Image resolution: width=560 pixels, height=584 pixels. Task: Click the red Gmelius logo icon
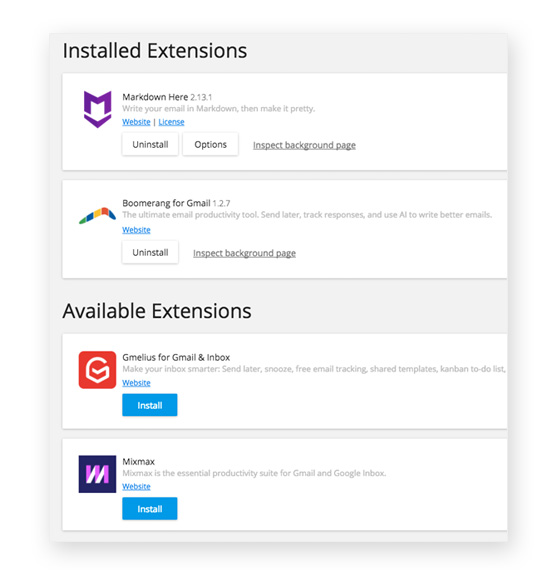coord(97,370)
